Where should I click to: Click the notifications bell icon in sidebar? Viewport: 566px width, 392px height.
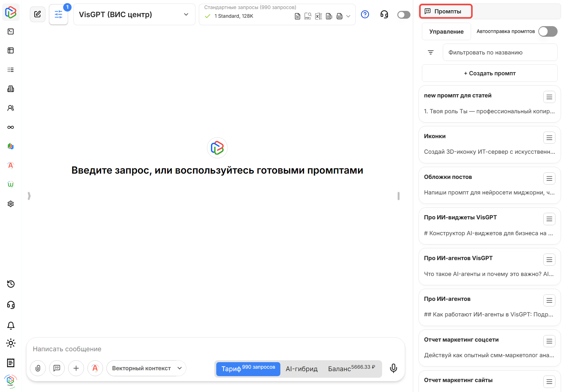coord(11,325)
